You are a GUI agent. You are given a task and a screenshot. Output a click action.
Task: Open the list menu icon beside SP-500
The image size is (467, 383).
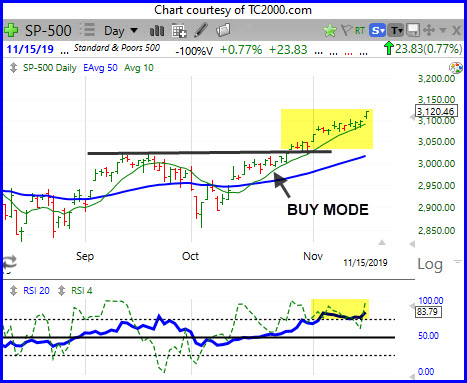click(88, 30)
